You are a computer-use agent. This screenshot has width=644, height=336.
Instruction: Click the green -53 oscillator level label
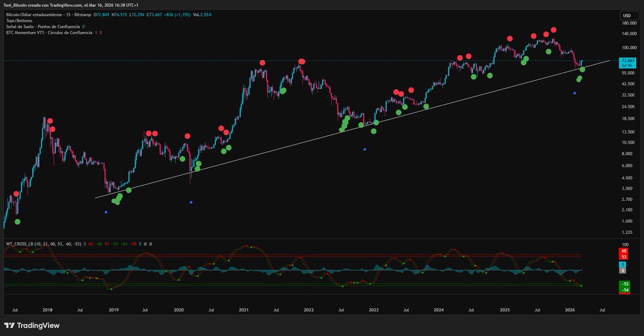pyautogui.click(x=624, y=284)
